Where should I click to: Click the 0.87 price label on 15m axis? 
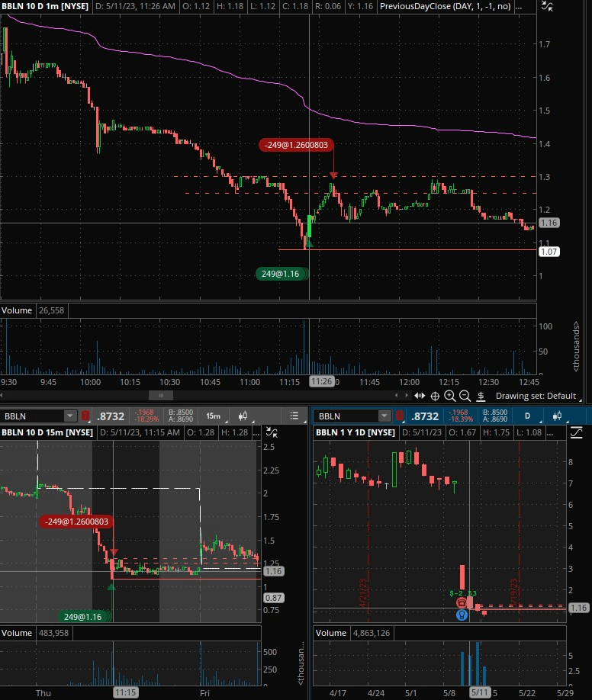273,598
